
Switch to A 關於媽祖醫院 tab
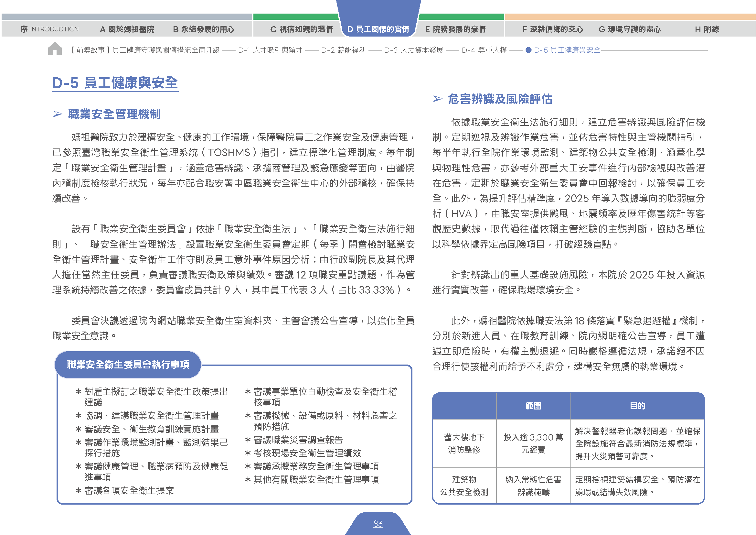[x=127, y=29]
